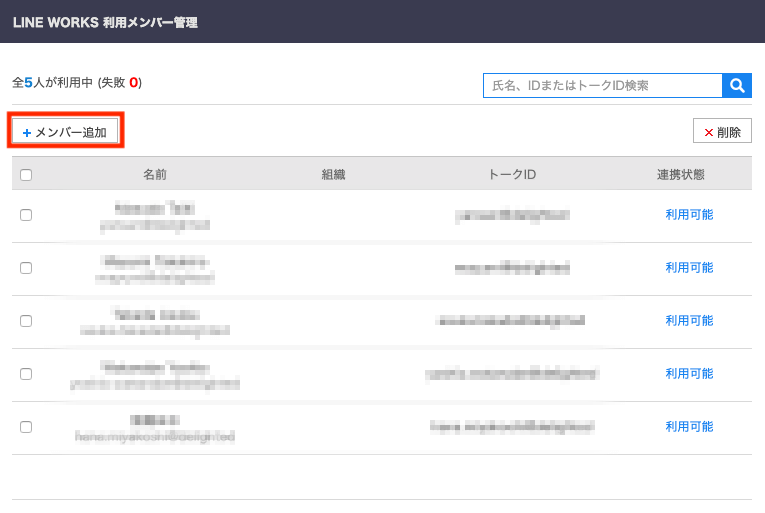Tick the fourth member row checkbox
The image size is (765, 513).
(x=26, y=374)
